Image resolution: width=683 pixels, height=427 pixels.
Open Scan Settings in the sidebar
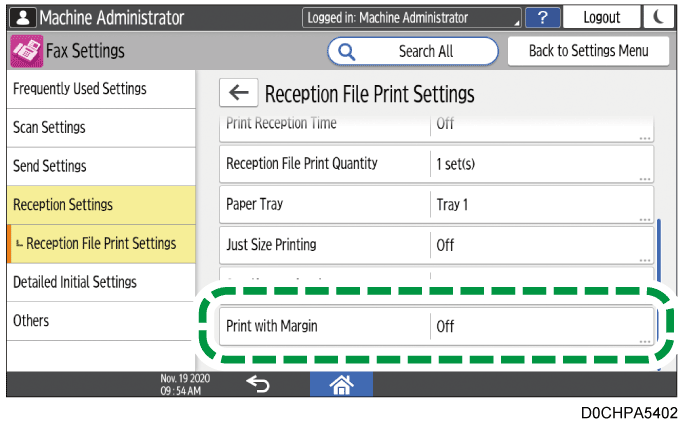[x=98, y=128]
